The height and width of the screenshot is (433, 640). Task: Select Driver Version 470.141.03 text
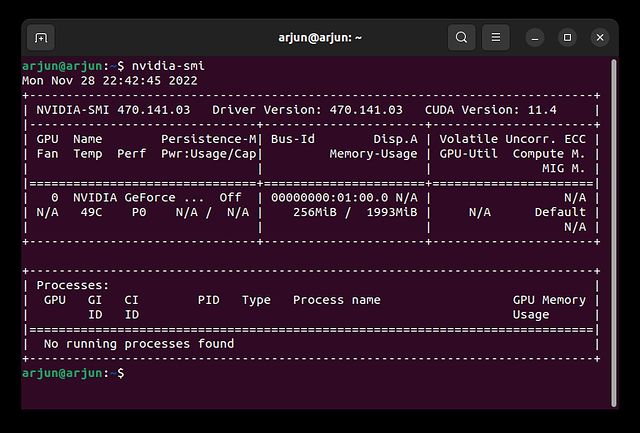click(307, 110)
